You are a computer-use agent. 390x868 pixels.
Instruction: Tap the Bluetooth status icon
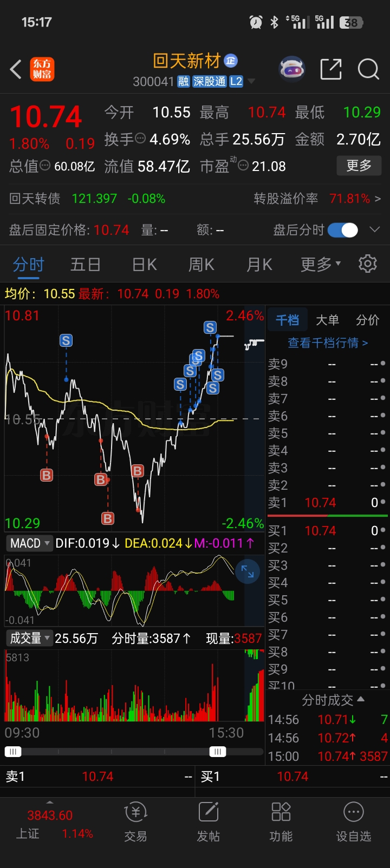[x=275, y=22]
